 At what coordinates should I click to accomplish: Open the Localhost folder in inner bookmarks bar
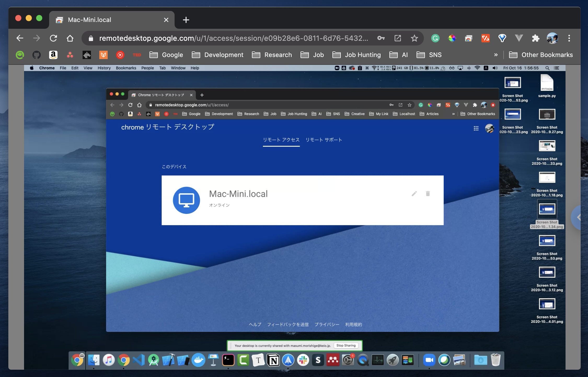tap(404, 114)
